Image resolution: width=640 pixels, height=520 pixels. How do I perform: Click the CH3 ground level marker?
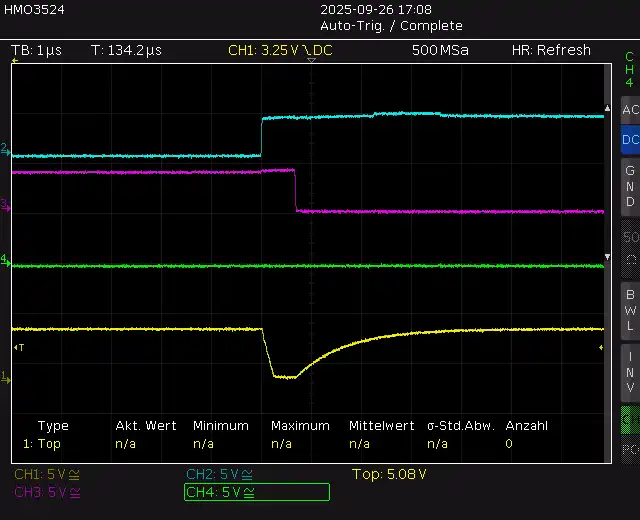pos(5,204)
